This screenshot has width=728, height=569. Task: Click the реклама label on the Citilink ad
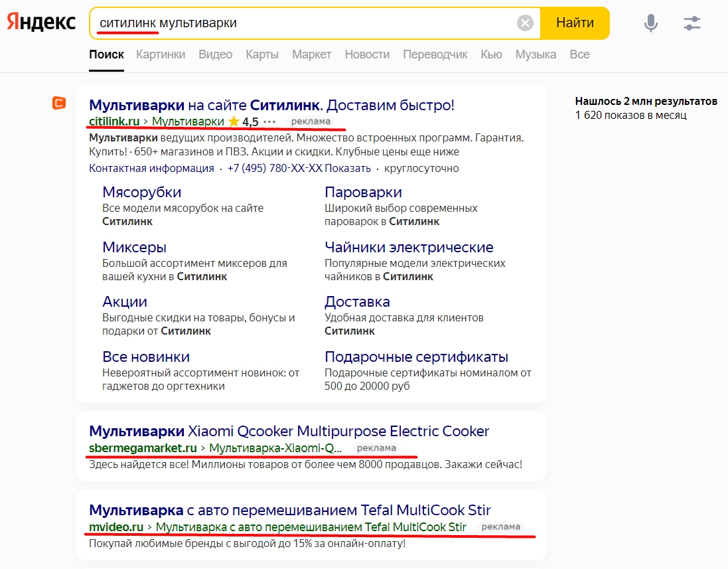click(309, 122)
